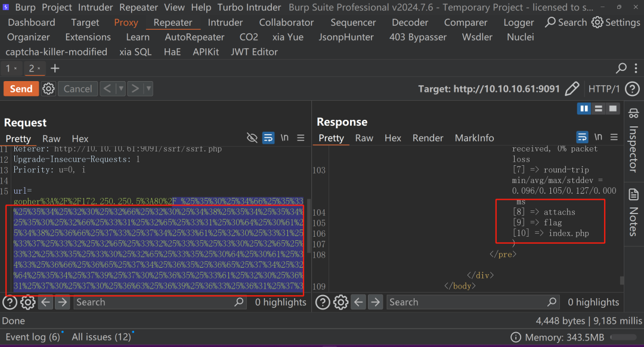Switch Response view to Render tab
644x347 pixels.
click(428, 138)
